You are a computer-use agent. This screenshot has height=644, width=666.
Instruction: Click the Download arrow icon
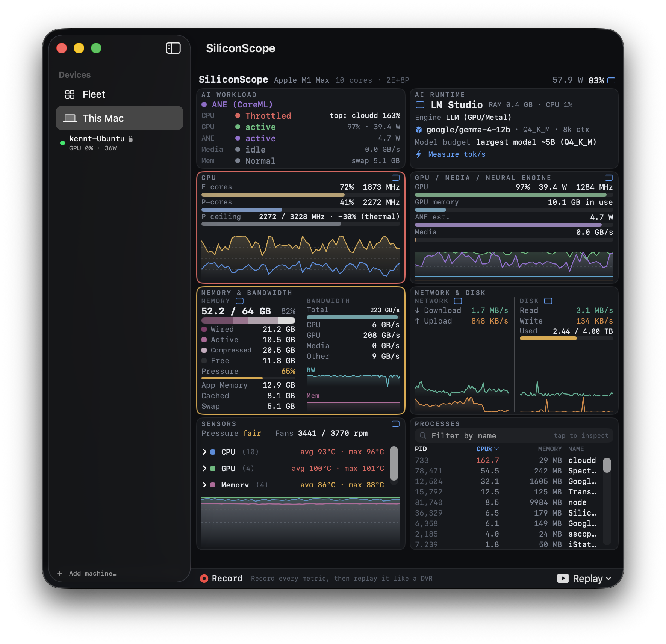coord(417,311)
